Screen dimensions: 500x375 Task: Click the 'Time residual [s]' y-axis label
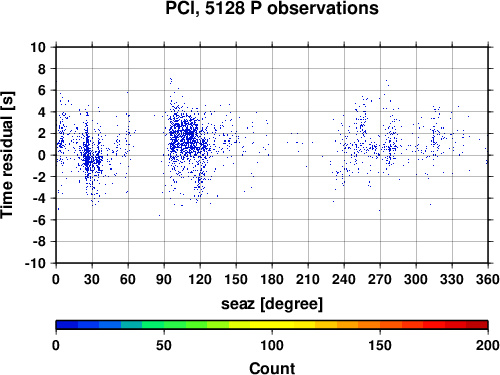click(x=7, y=155)
